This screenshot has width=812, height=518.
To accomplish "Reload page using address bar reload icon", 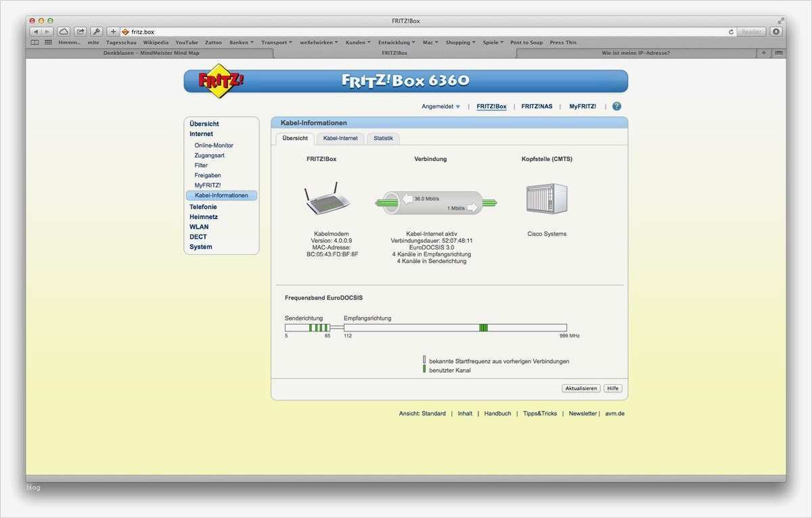I will 731,32.
